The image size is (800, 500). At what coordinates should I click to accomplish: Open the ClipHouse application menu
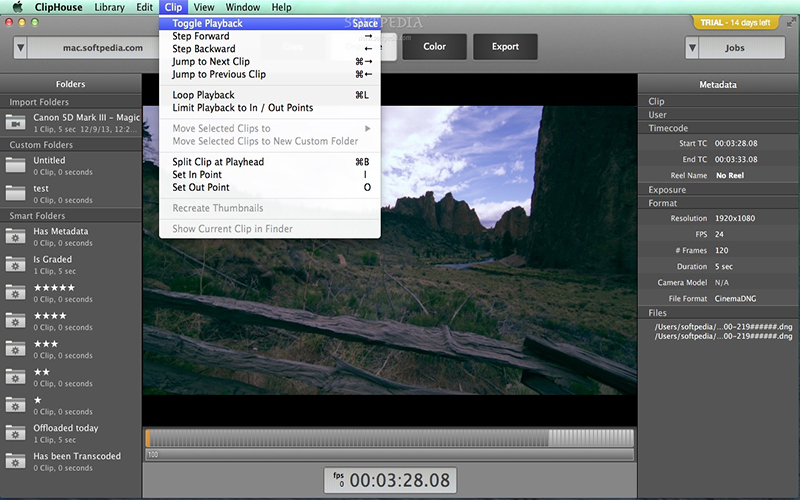click(x=58, y=7)
